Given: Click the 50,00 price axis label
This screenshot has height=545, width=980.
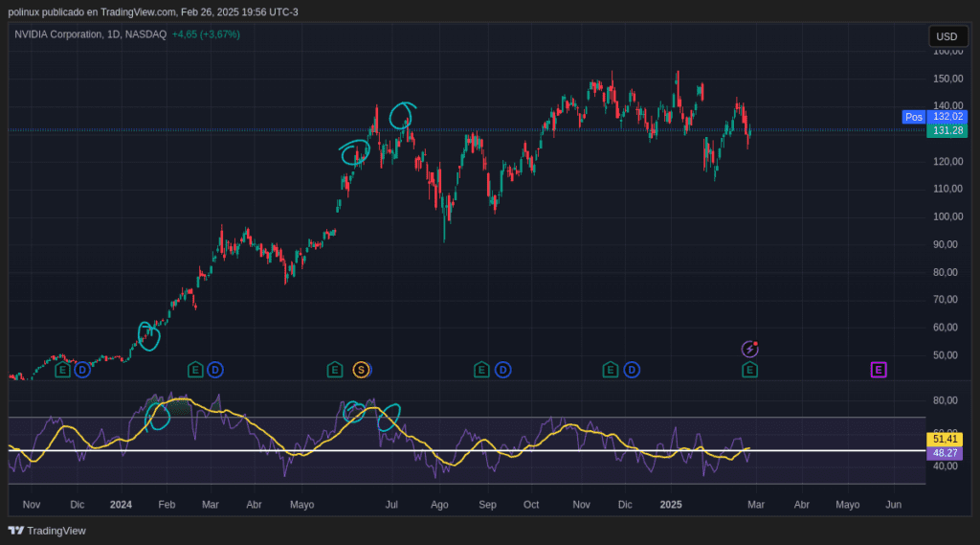Looking at the screenshot, I should 945,355.
